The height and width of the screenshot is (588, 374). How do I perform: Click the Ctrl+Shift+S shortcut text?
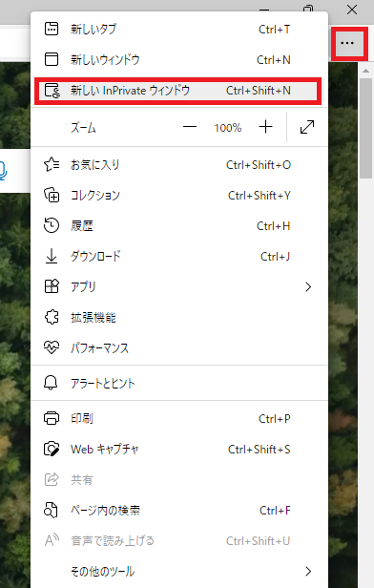pyautogui.click(x=260, y=450)
